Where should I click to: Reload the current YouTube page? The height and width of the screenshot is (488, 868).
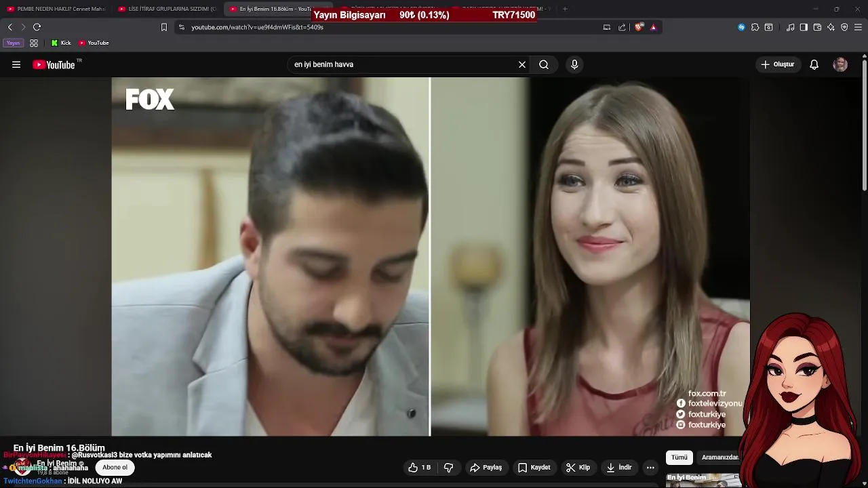37,27
